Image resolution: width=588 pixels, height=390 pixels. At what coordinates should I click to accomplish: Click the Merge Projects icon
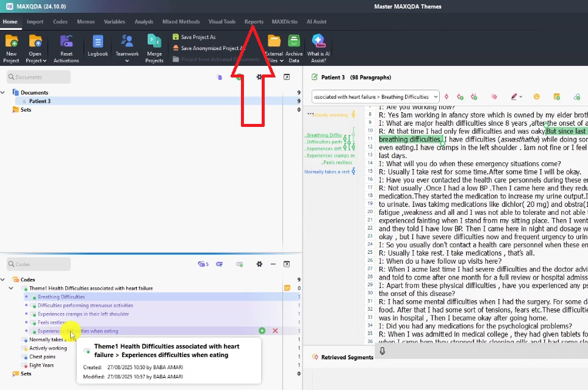[154, 42]
